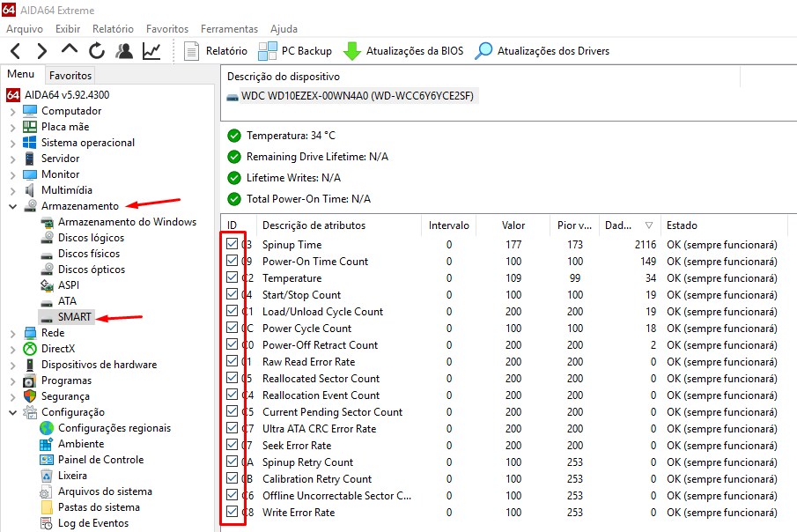Screen dimensions: 797x532
Task: Click the Configurações regionais globe icon
Action: pos(47,428)
